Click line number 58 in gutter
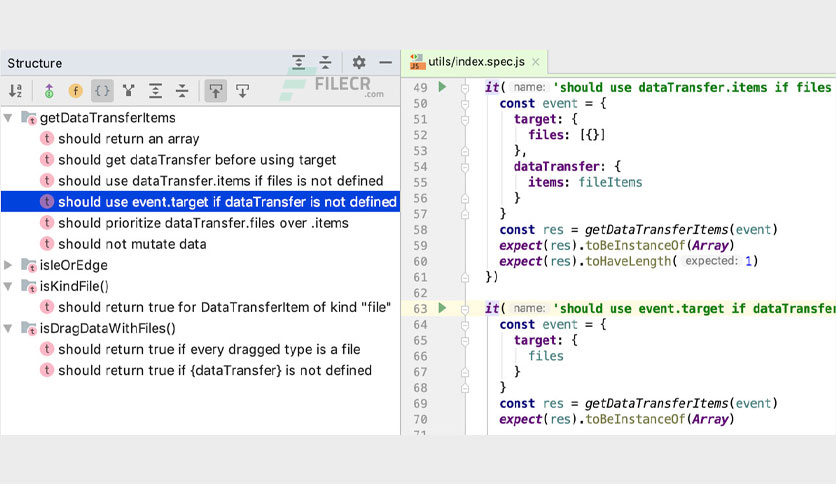 coord(420,230)
